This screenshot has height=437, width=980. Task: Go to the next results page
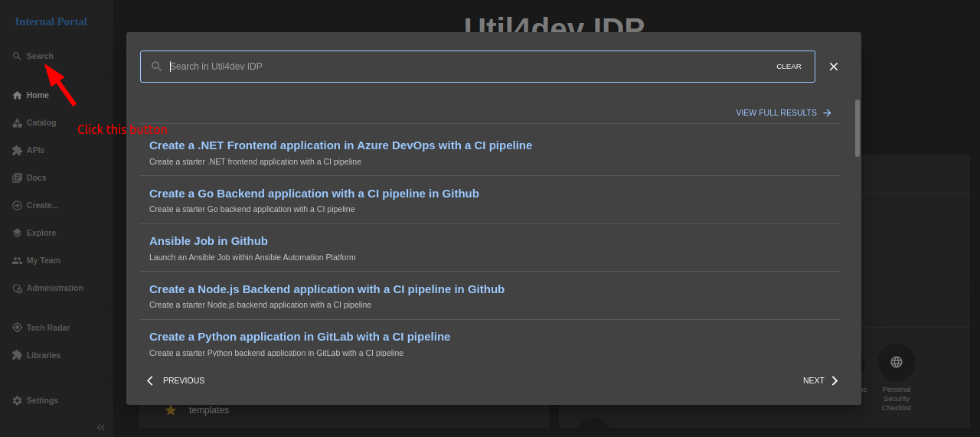tap(821, 380)
